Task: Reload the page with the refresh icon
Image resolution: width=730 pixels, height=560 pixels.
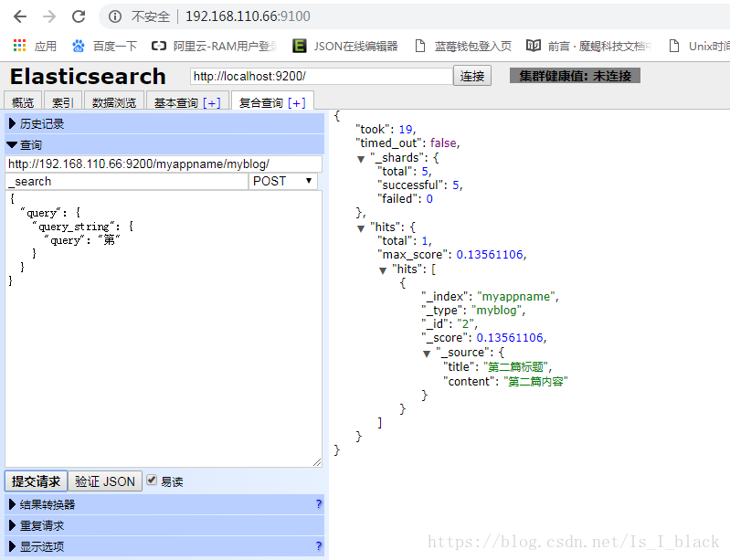Action: click(x=79, y=16)
